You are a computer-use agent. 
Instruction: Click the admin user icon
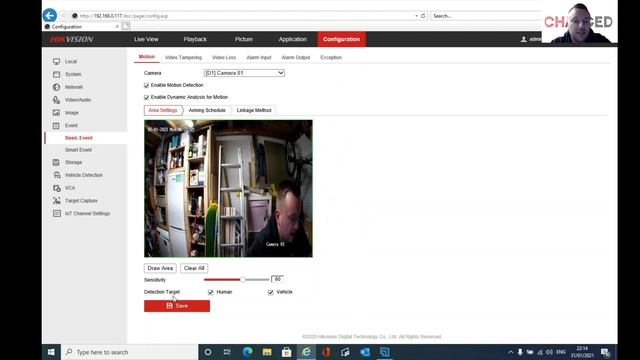tap(524, 39)
